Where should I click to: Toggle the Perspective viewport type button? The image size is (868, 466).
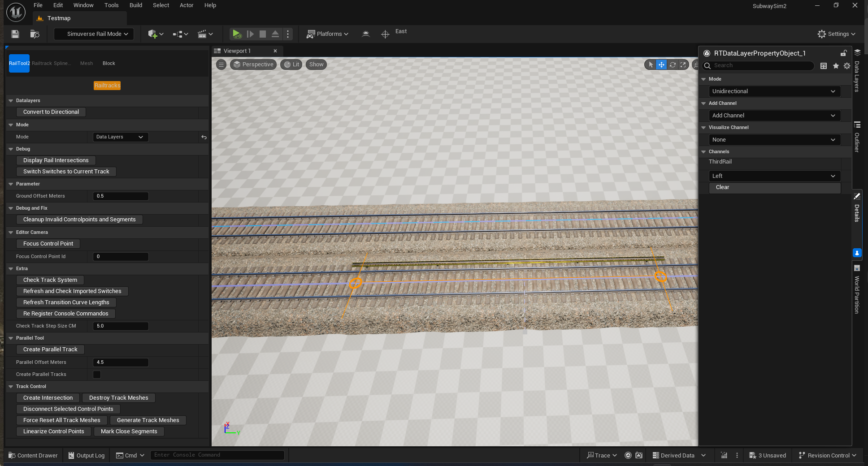253,65
